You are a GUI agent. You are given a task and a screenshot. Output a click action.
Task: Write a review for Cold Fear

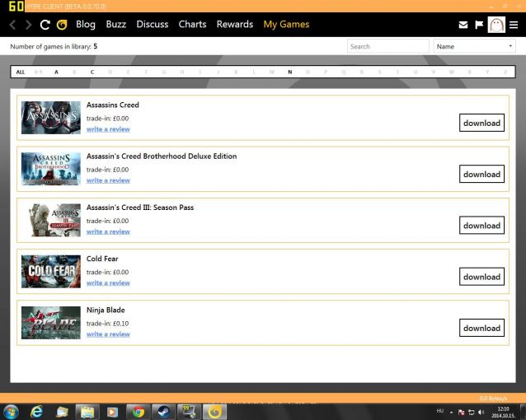click(x=108, y=283)
